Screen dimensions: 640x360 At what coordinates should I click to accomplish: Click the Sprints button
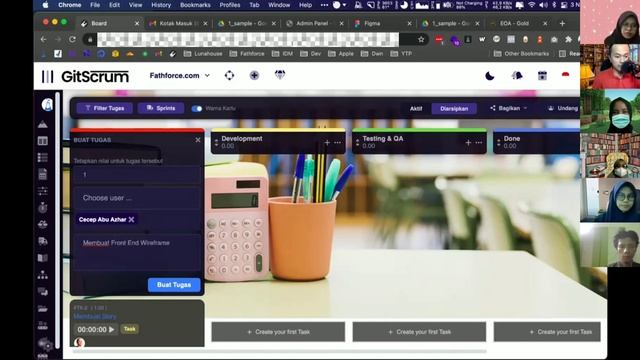[161, 108]
